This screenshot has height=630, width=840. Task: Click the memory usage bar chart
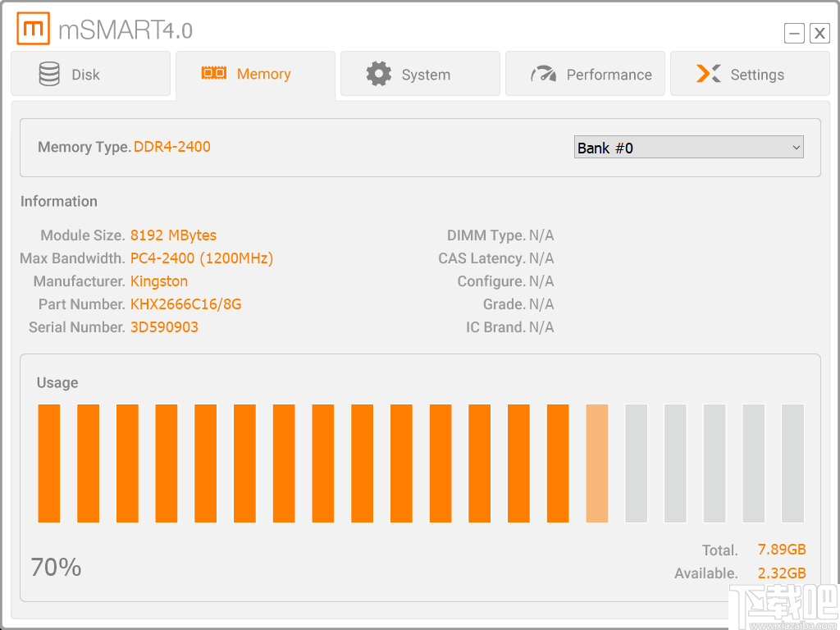421,463
